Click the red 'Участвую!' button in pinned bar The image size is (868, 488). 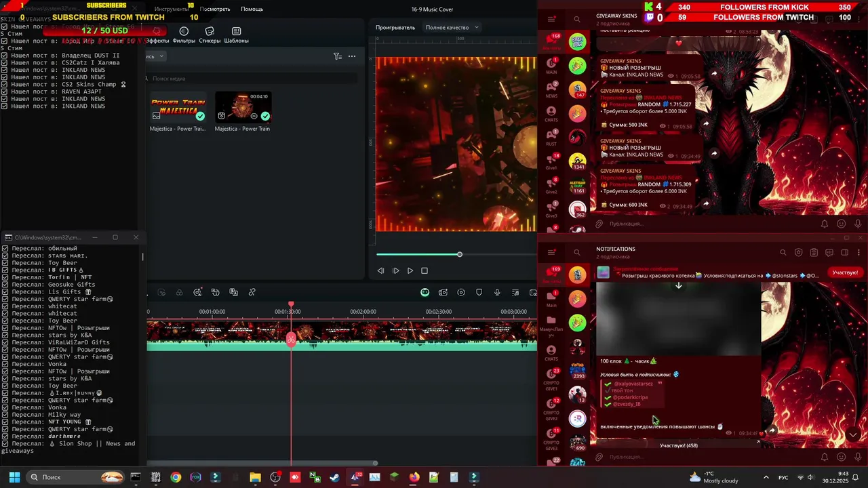tap(845, 272)
